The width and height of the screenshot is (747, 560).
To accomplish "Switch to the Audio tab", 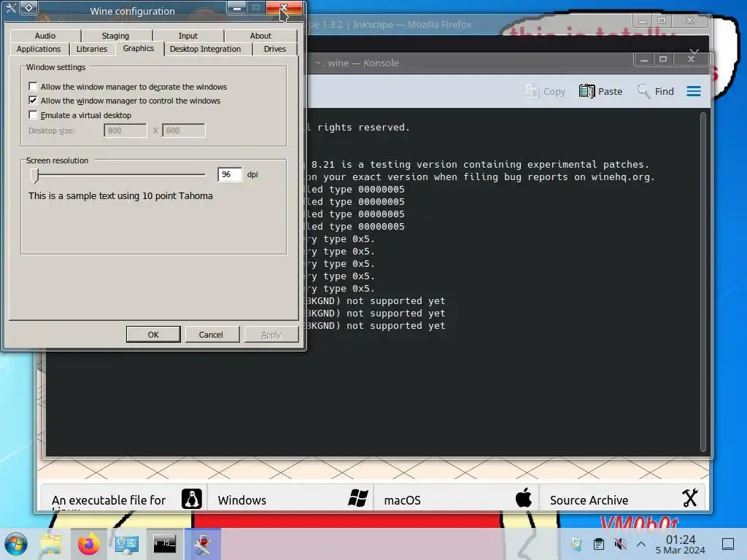I will tap(45, 36).
